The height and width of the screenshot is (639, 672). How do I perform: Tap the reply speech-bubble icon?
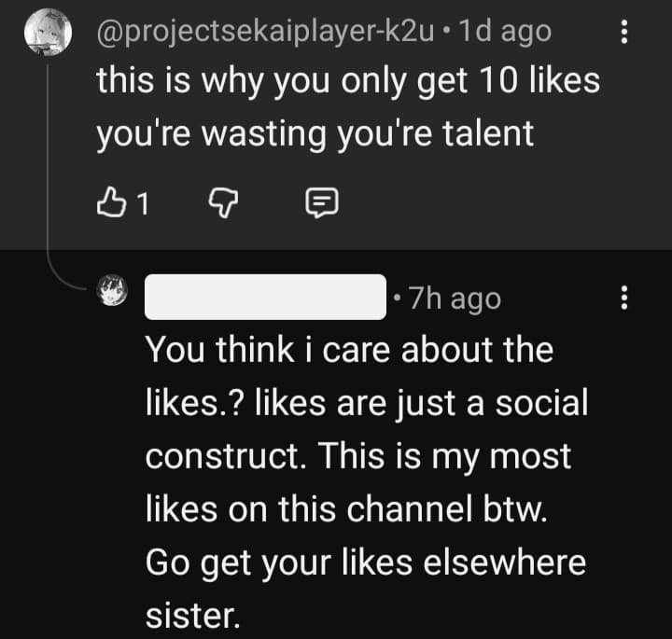321,202
